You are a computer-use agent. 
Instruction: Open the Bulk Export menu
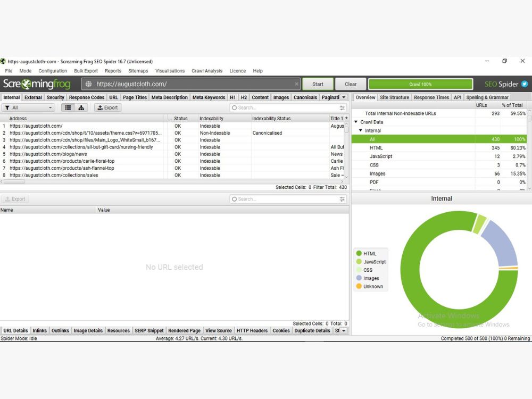[x=86, y=71]
